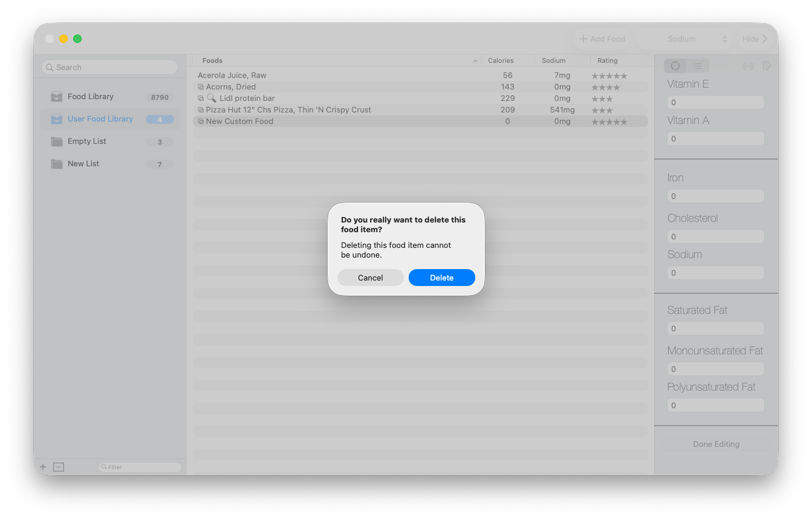Click the copy icon beside Acorns, Dried
Screen dimensions: 812x520
201,87
